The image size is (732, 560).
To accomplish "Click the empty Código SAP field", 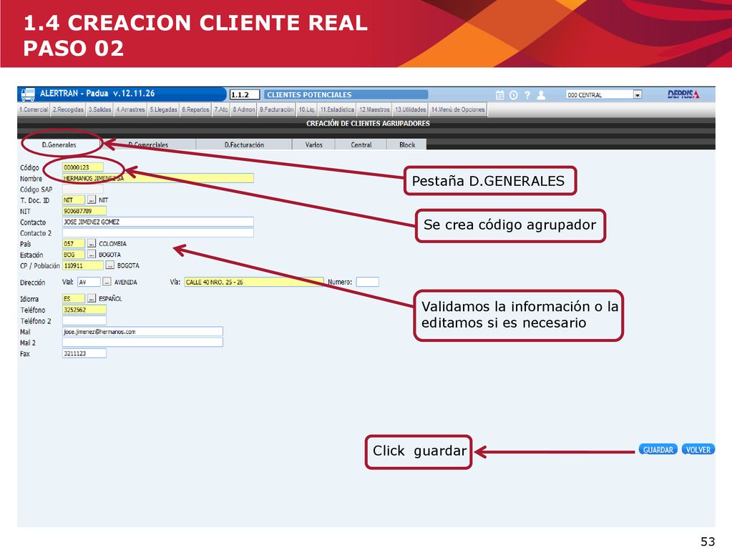I will click(x=82, y=189).
